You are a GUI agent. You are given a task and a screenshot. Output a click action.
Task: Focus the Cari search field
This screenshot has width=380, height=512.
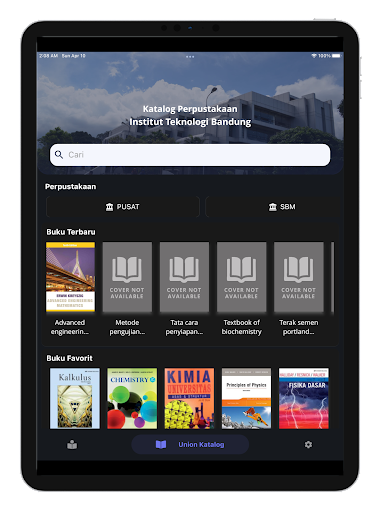190,155
